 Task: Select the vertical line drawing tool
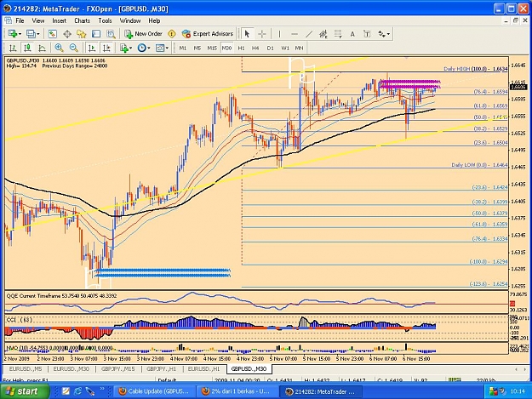click(x=279, y=34)
